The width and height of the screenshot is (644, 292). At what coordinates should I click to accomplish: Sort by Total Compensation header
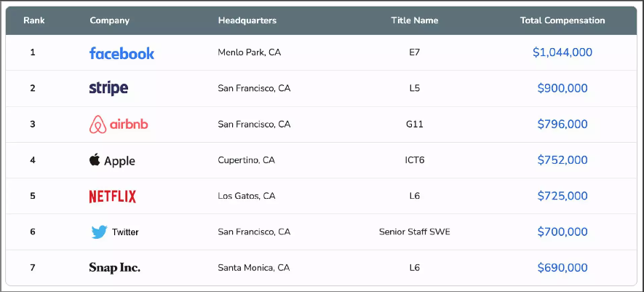(x=562, y=20)
